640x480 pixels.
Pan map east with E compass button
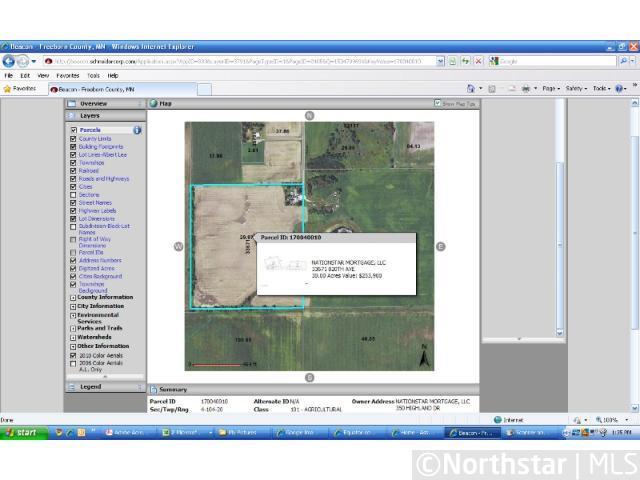click(440, 246)
